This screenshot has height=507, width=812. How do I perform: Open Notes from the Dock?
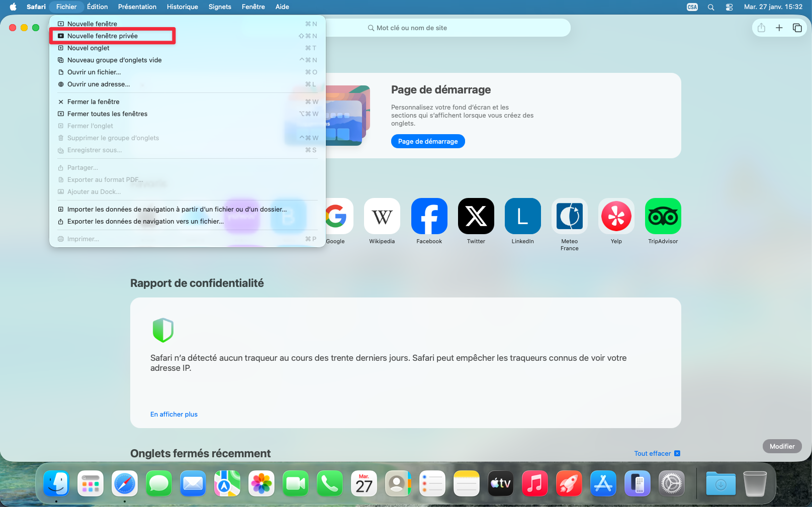click(x=467, y=483)
